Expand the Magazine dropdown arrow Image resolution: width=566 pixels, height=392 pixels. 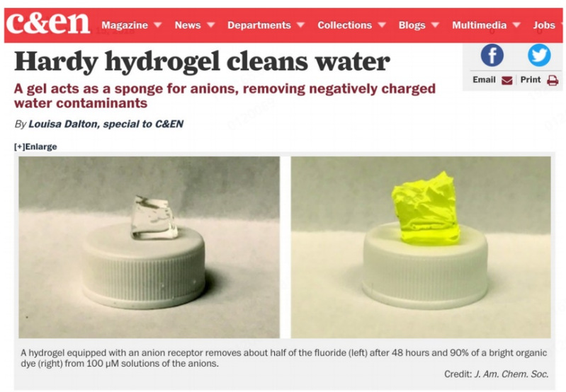point(157,25)
